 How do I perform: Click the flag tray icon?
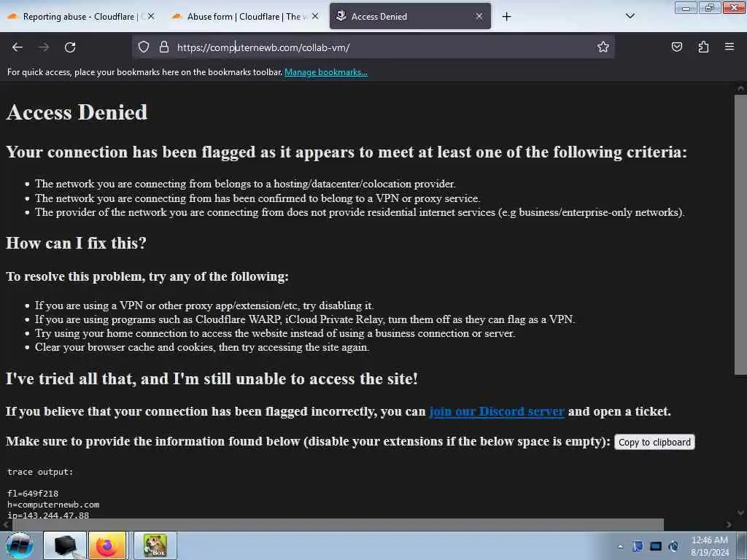[x=638, y=546]
